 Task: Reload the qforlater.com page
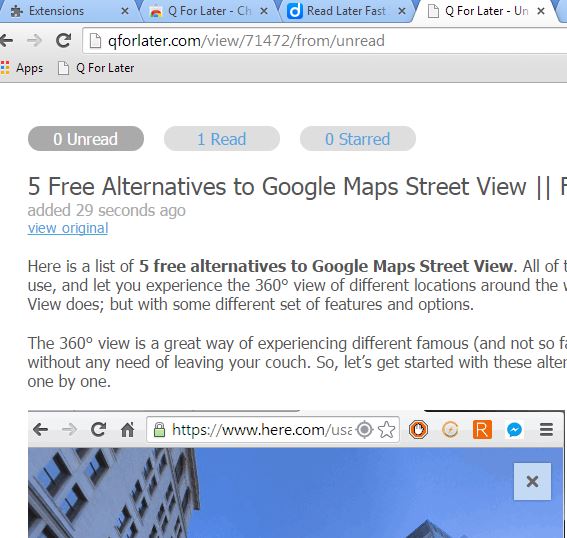(63, 40)
